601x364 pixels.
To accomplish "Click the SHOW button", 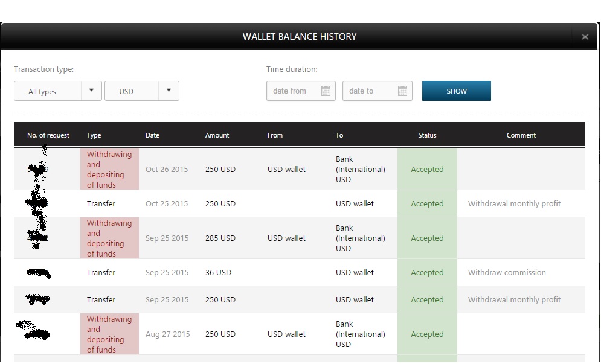I will pyautogui.click(x=456, y=91).
